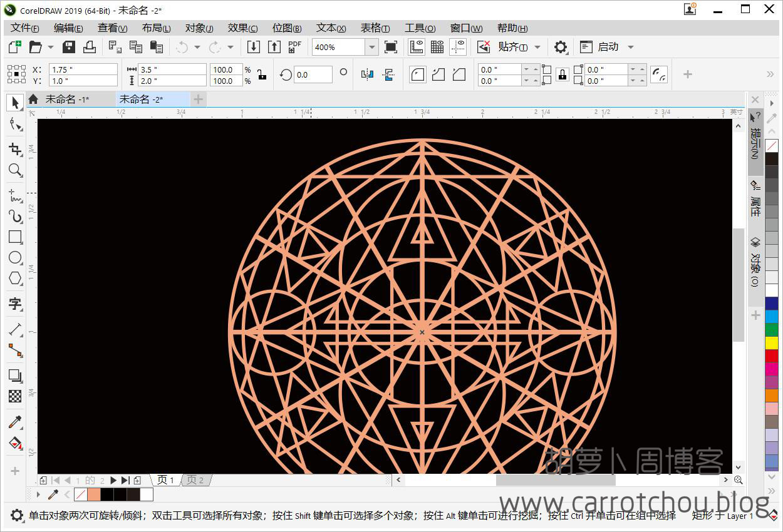This screenshot has width=783, height=532.
Task: Select the Rectangle tool
Action: 16,237
